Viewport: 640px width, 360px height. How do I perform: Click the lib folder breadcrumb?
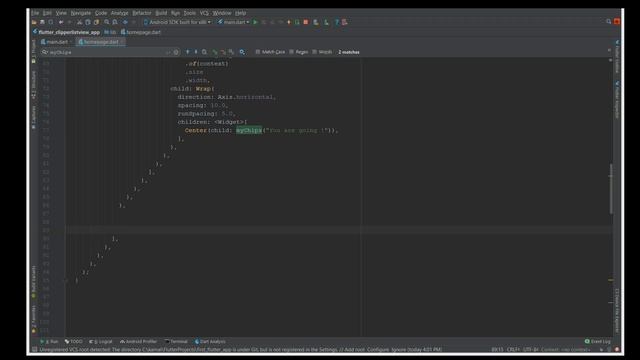[110, 32]
